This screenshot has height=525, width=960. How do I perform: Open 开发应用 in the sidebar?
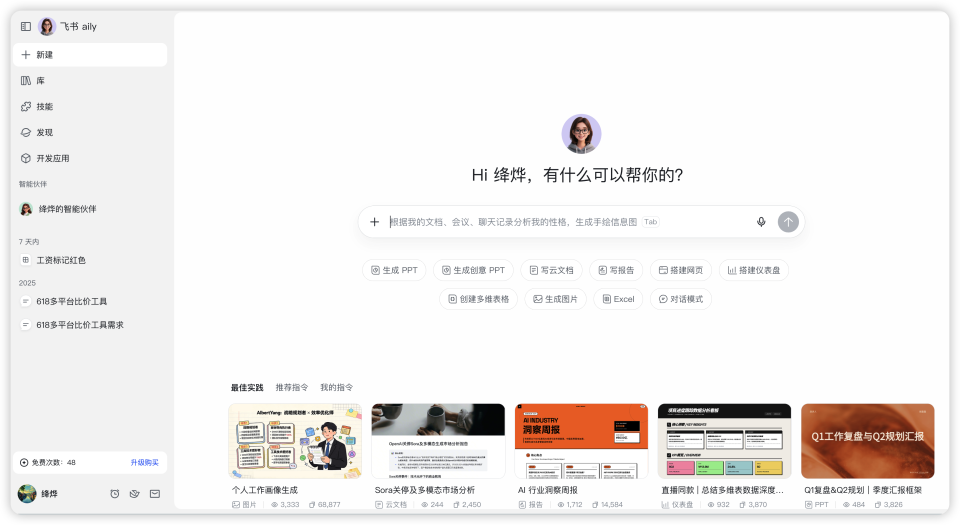[x=90, y=158]
